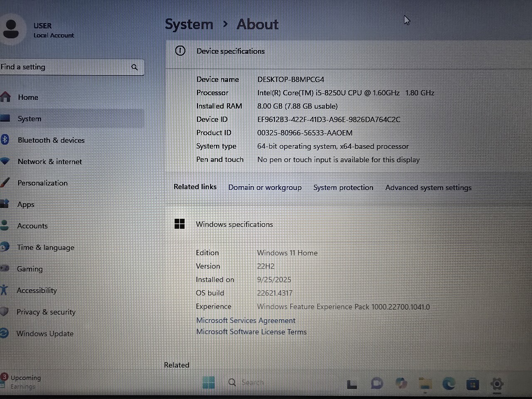Viewport: 532px width, 399px height.
Task: Click the USER Local Account name
Action: point(54,30)
